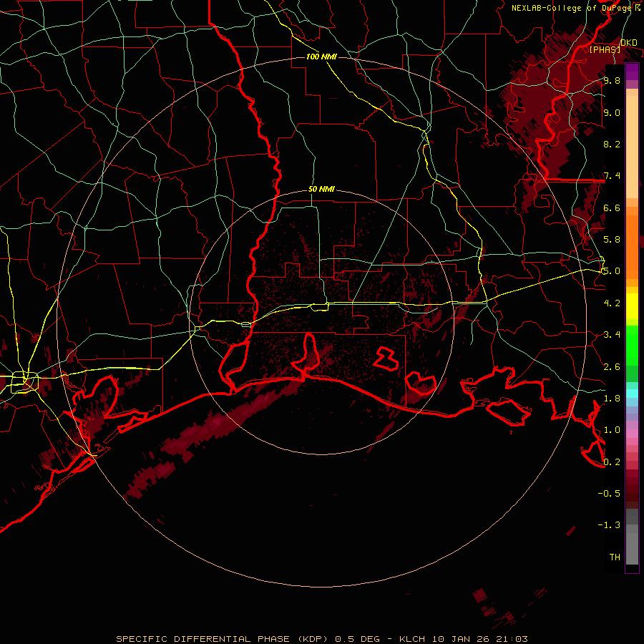Click the [PHAS] legend label
Viewport: 644px width, 644px height.
[x=605, y=49]
